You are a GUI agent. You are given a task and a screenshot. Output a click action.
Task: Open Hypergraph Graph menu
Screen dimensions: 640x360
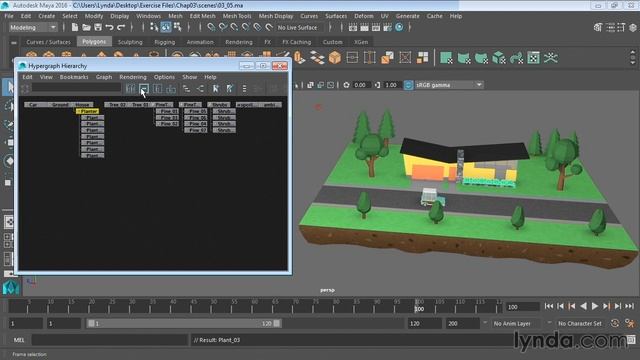pos(104,77)
